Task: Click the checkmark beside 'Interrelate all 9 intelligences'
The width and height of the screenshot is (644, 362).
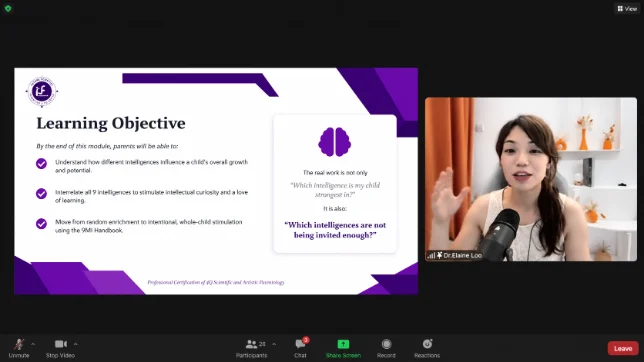Action: 41,193
